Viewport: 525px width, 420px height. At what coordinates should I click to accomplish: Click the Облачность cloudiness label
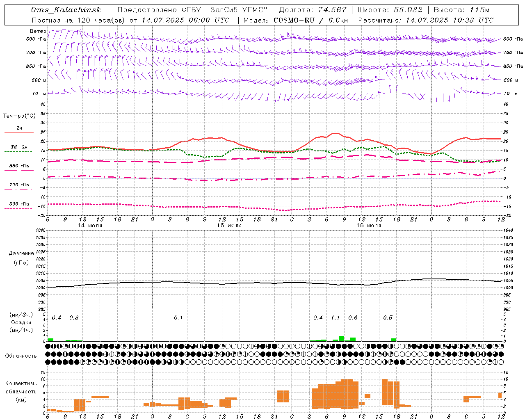pyautogui.click(x=21, y=356)
